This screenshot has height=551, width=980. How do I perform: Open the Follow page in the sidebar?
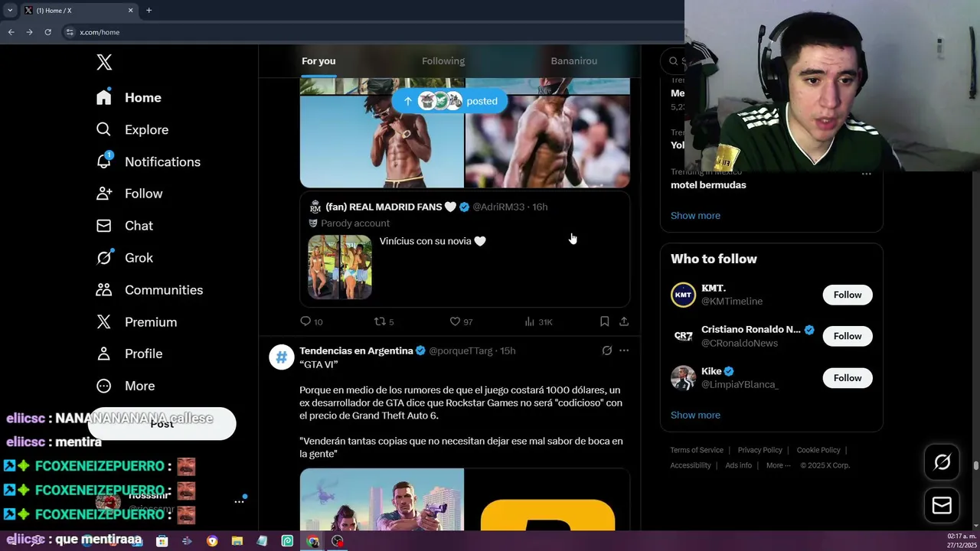point(129,194)
